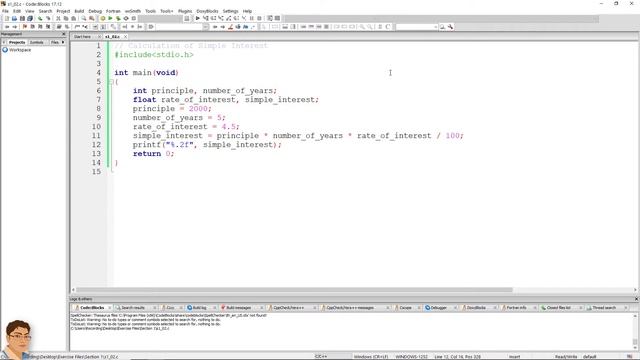The width and height of the screenshot is (640, 360).
Task: Open the Project menu
Action: (63, 11)
